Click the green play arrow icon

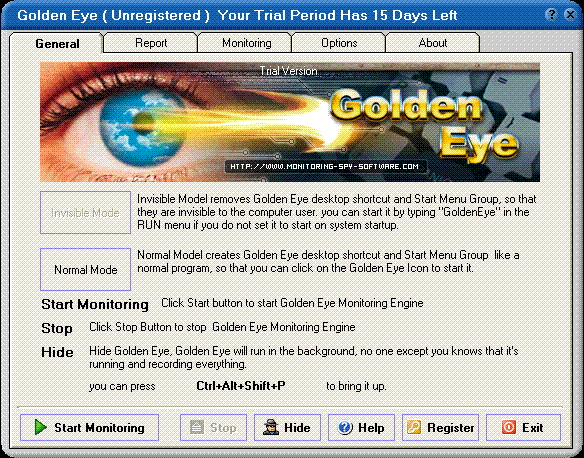40,427
